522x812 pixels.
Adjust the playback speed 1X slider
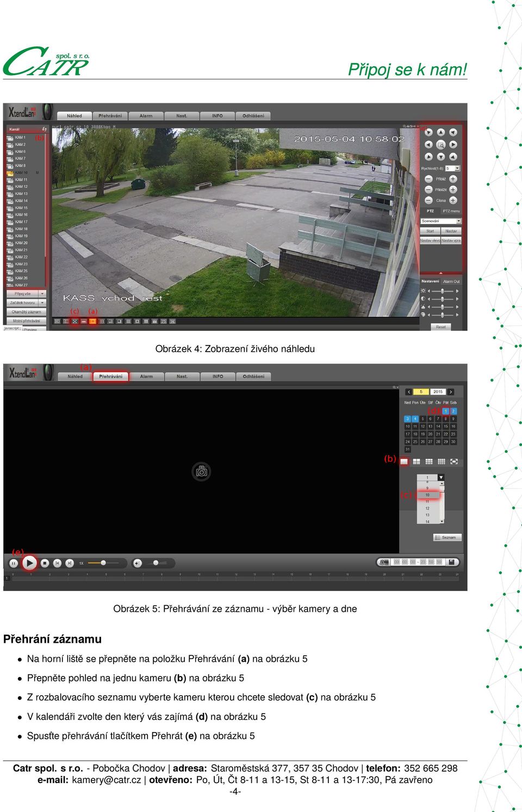(103, 563)
